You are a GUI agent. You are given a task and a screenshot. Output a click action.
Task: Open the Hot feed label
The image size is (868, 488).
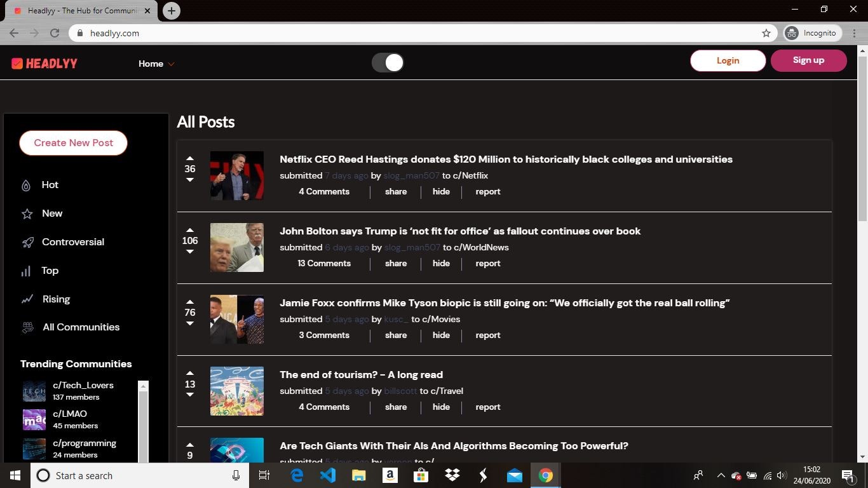pos(50,185)
